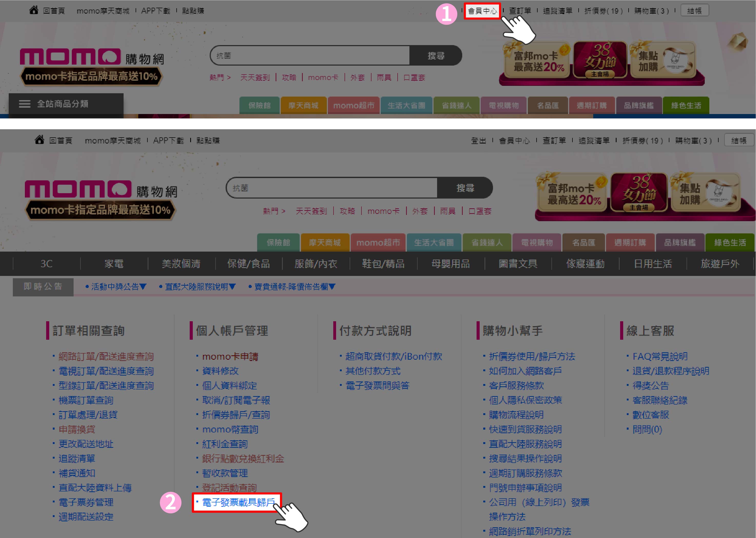Open the 客服聯絡紀錄 link
The width and height of the screenshot is (756, 538).
pos(660,400)
